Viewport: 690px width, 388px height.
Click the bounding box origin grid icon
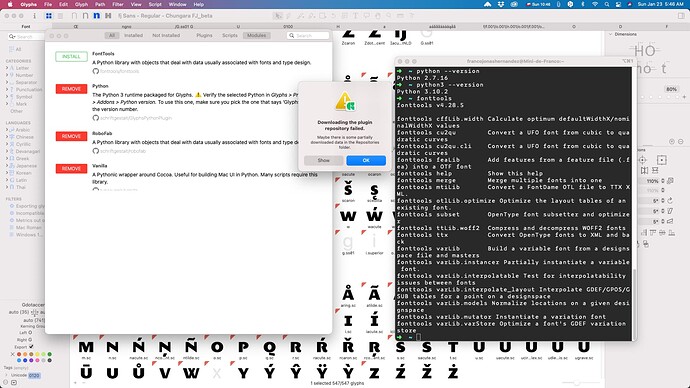[x=661, y=160]
